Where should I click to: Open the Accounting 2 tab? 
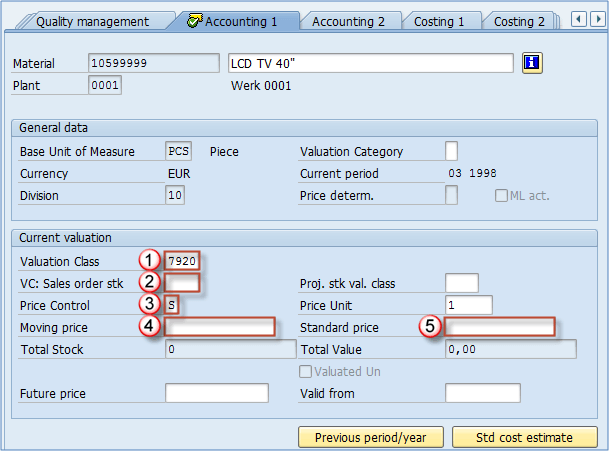click(348, 21)
